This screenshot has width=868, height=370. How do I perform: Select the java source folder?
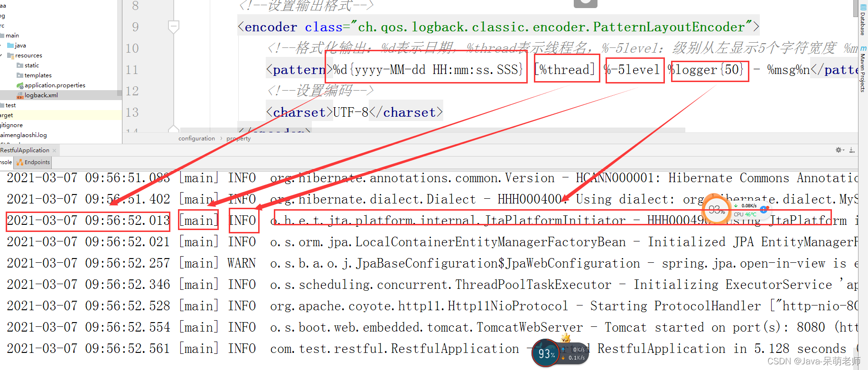20,46
